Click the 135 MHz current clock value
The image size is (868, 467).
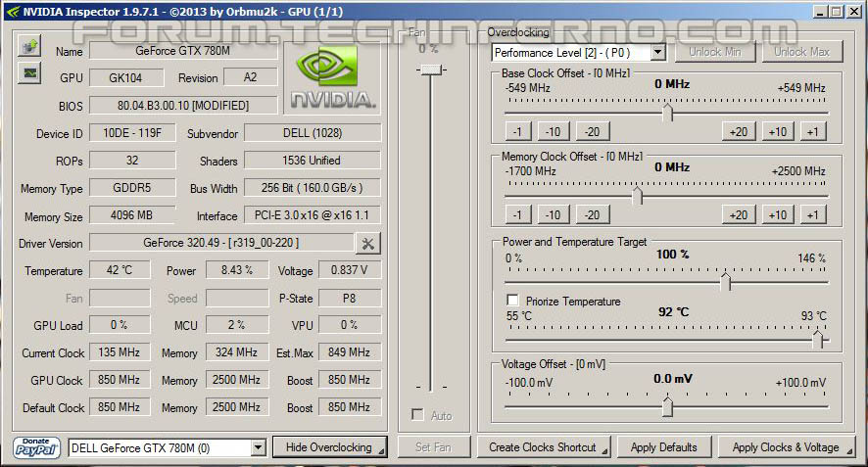[x=120, y=352]
